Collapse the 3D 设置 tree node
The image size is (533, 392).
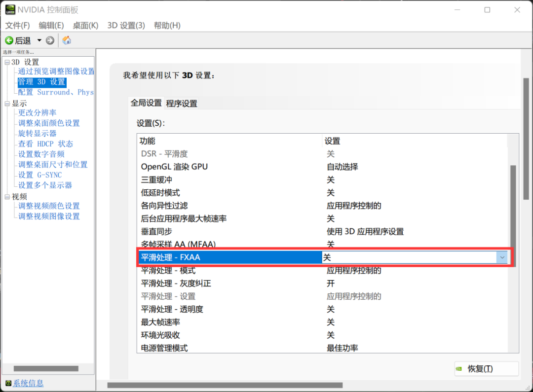coord(7,63)
